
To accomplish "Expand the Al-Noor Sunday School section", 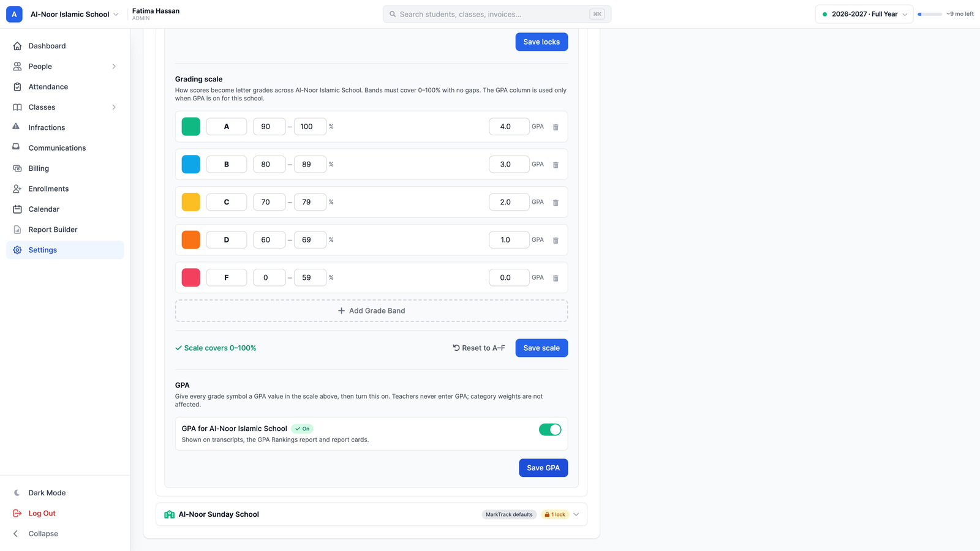I will (x=576, y=514).
